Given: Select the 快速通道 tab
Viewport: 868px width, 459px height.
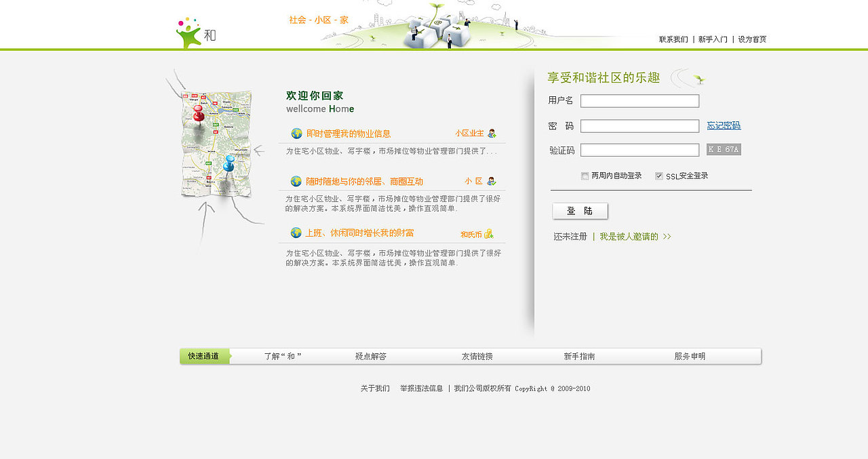Looking at the screenshot, I should (x=204, y=356).
